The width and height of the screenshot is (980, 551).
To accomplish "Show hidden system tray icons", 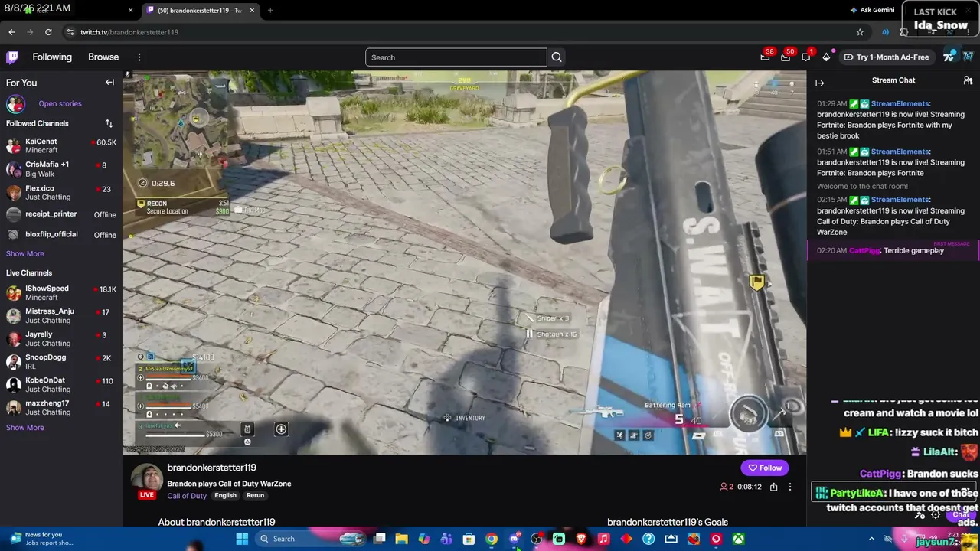I will (871, 539).
